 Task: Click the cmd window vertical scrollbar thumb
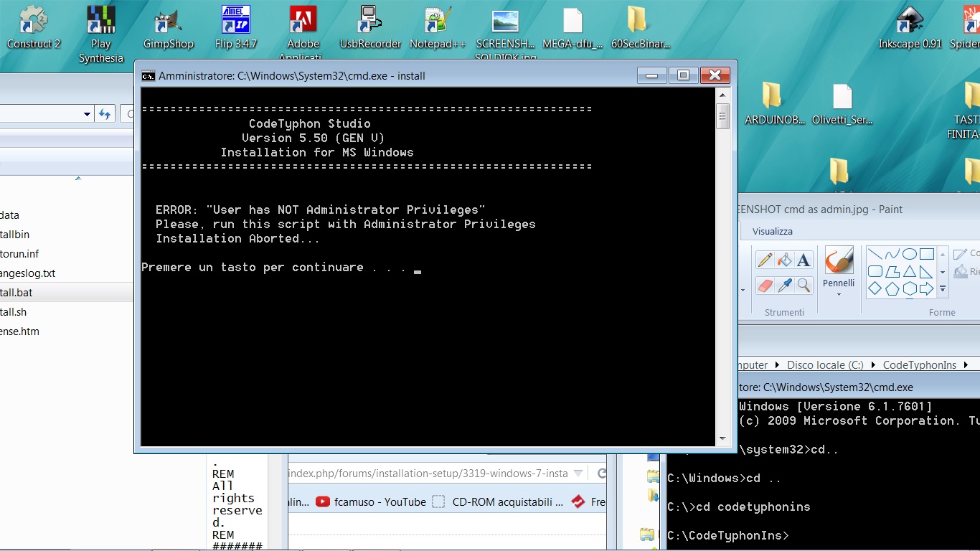pos(723,116)
